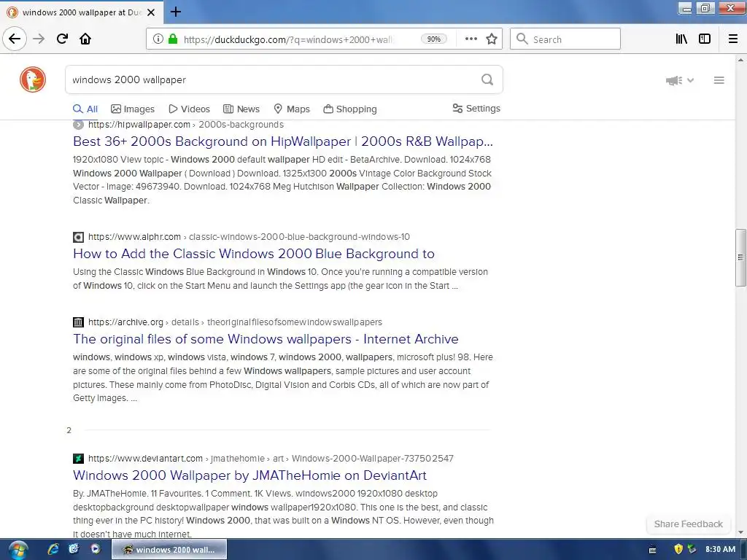Click the page 2 divider number
747x560 pixels.
coord(69,430)
